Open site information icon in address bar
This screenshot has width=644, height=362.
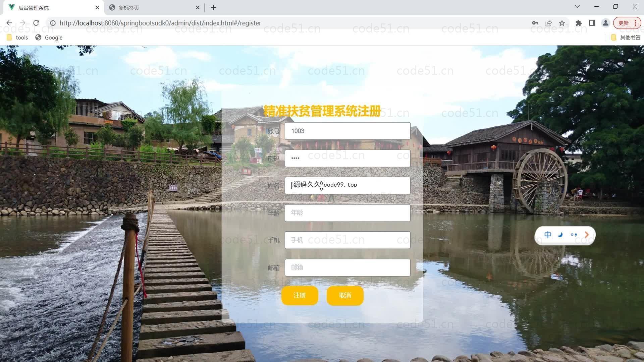click(x=53, y=23)
